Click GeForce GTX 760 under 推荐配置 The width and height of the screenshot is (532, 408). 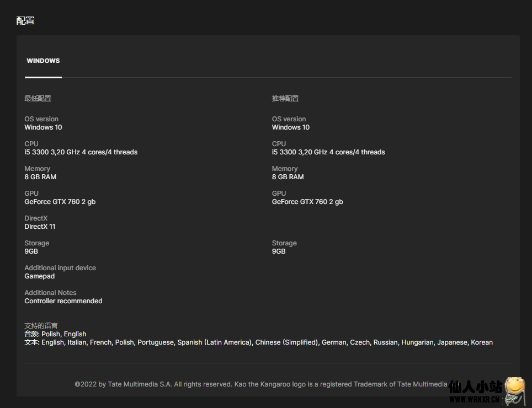pyautogui.click(x=307, y=202)
